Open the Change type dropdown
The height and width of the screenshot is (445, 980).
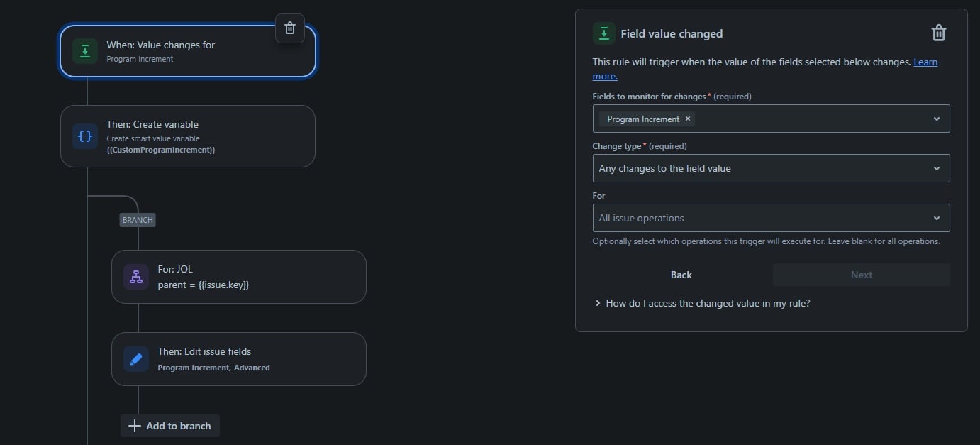point(771,168)
